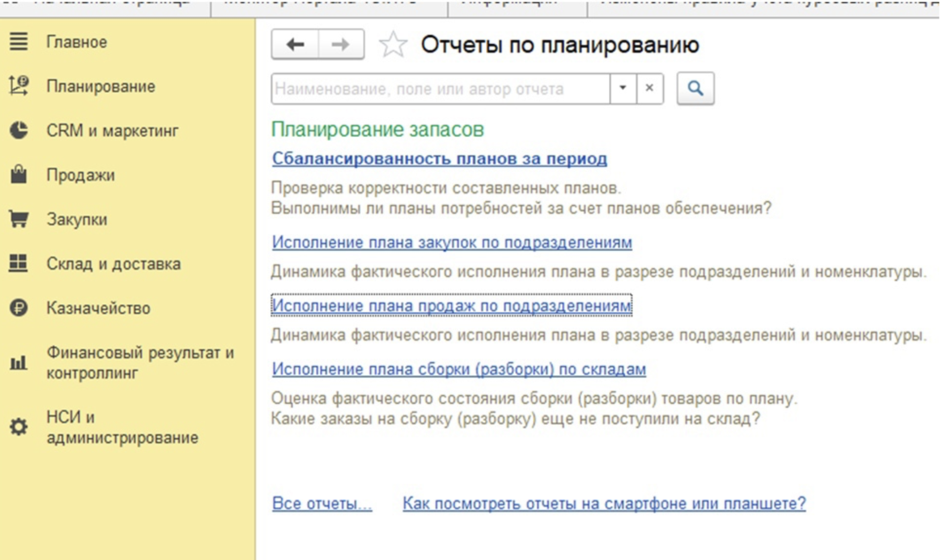949x560 pixels.
Task: Add report page to favorites with star
Action: click(x=393, y=45)
